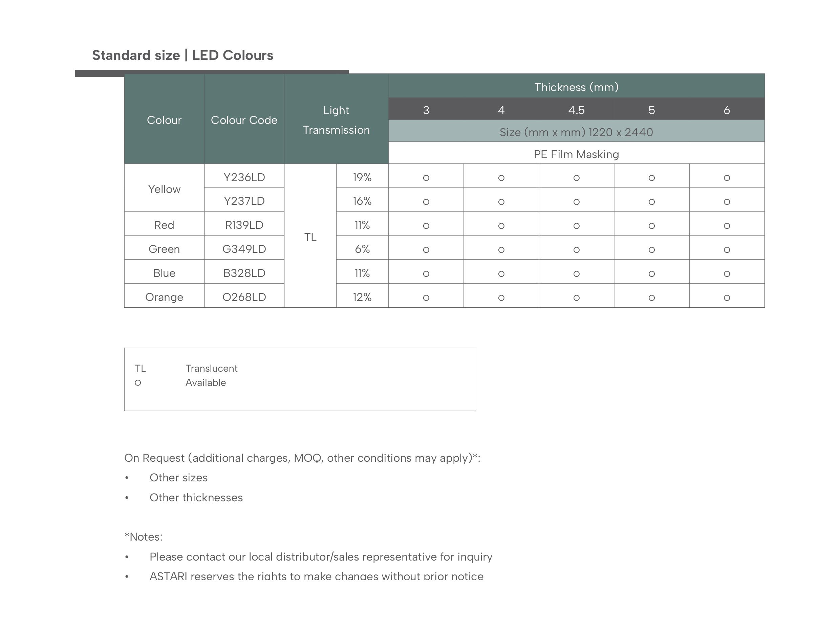This screenshot has height=633, width=840.
Task: Click the 'Other thicknesses' bullet item
Action: coord(196,498)
